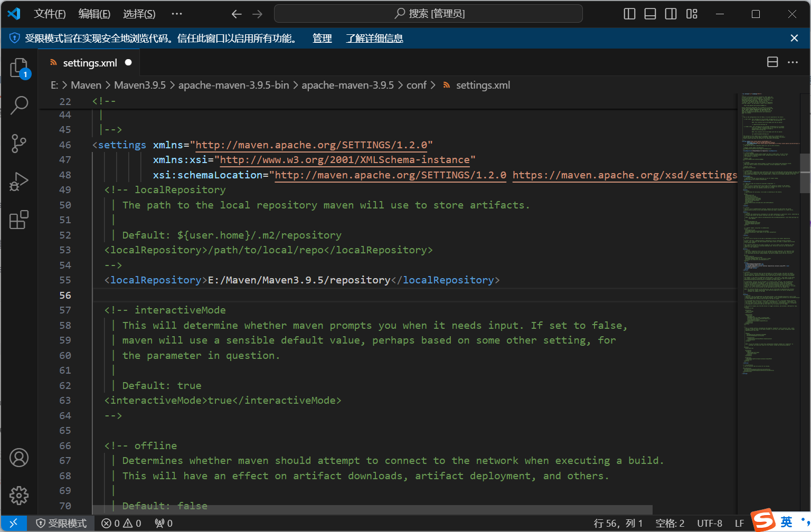Screen dimensions: 811x532
Task: Click the 受限模式 status bar item
Action: click(61, 523)
